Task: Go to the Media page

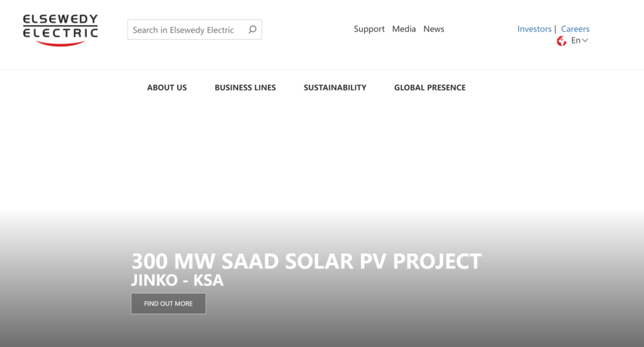Action: [404, 29]
